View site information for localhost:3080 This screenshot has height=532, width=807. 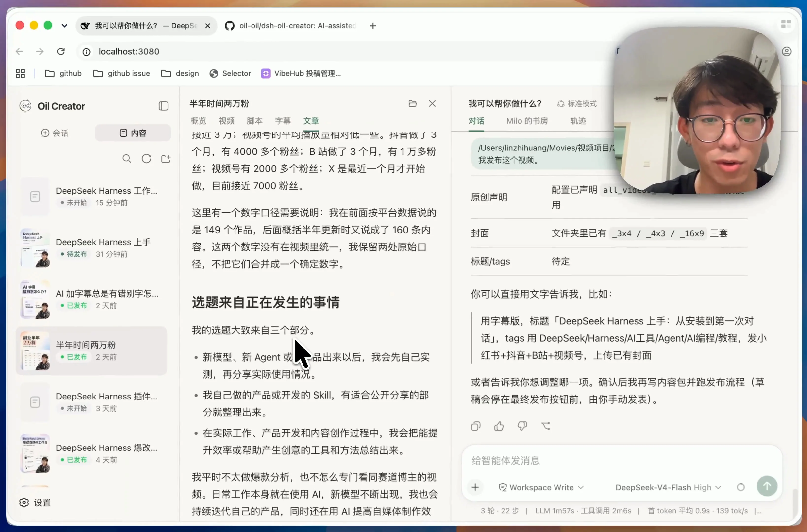click(x=86, y=51)
